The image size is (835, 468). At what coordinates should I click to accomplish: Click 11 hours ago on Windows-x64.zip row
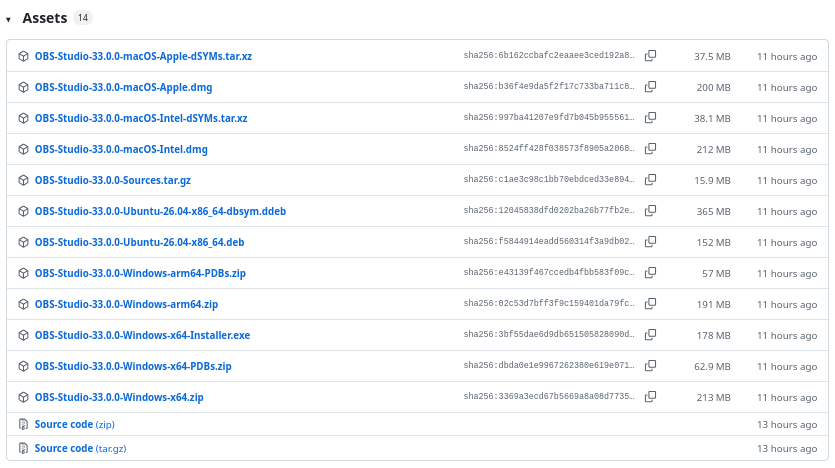click(x=787, y=397)
